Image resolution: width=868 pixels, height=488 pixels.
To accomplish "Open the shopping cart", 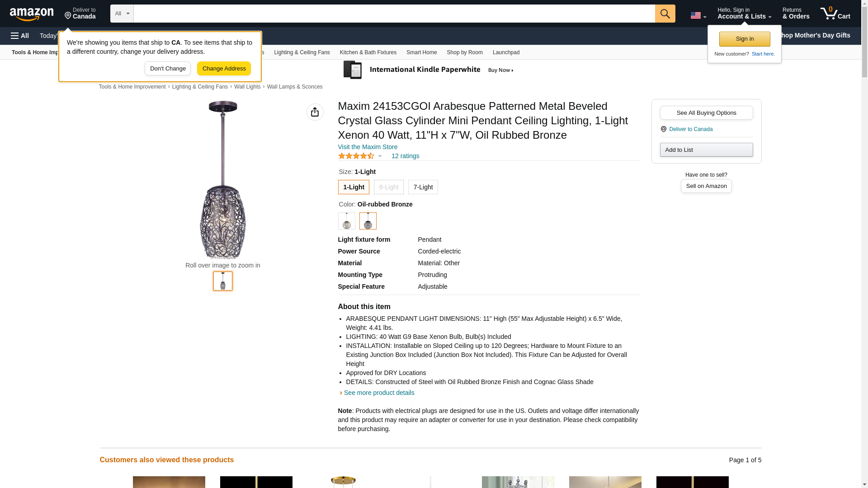I will point(835,14).
